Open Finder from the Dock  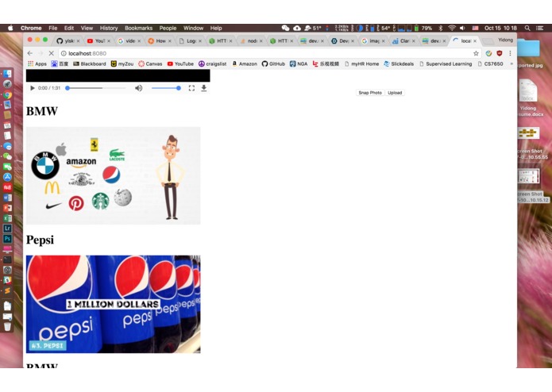tap(7, 74)
